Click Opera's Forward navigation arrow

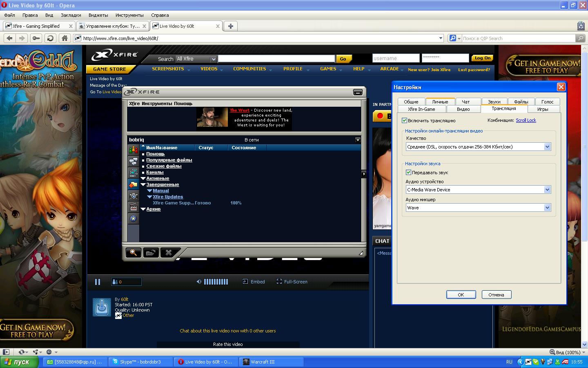(x=22, y=38)
